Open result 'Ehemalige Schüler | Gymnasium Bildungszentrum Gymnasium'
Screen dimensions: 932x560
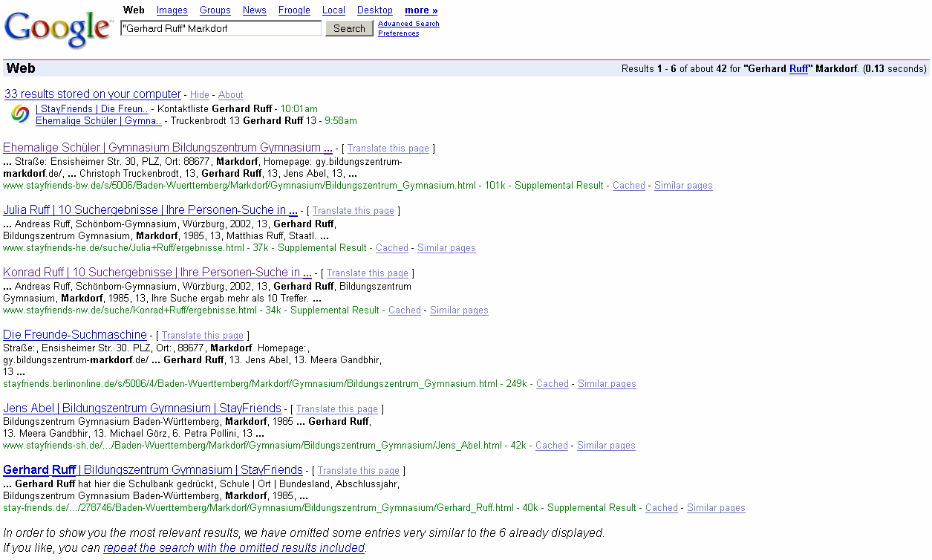(x=168, y=148)
